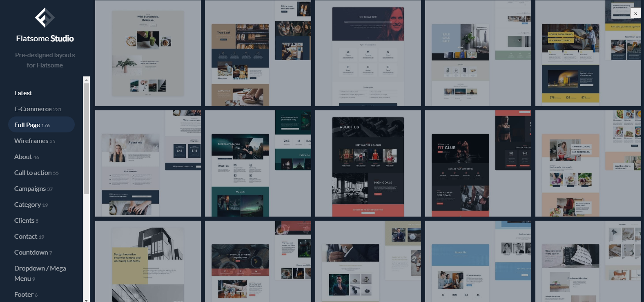Click the 'Pre-designed layouts for Flatsome' text

(x=45, y=60)
